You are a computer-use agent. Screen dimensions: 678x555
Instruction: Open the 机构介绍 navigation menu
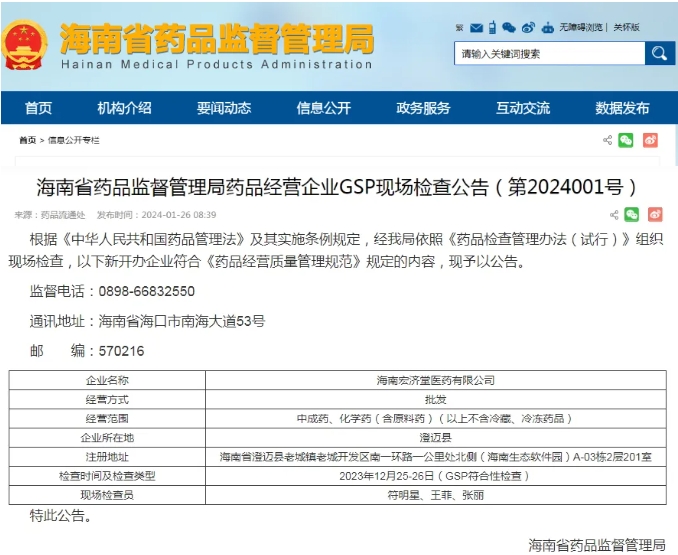(x=124, y=108)
